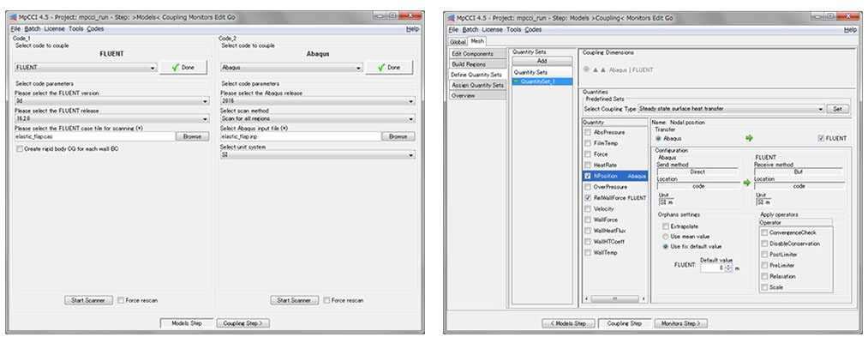Open Tools menu in Coupling step window

coord(513,29)
